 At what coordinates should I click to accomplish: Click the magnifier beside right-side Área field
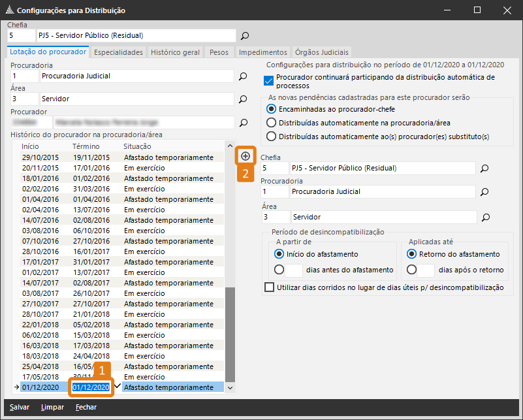pos(484,217)
